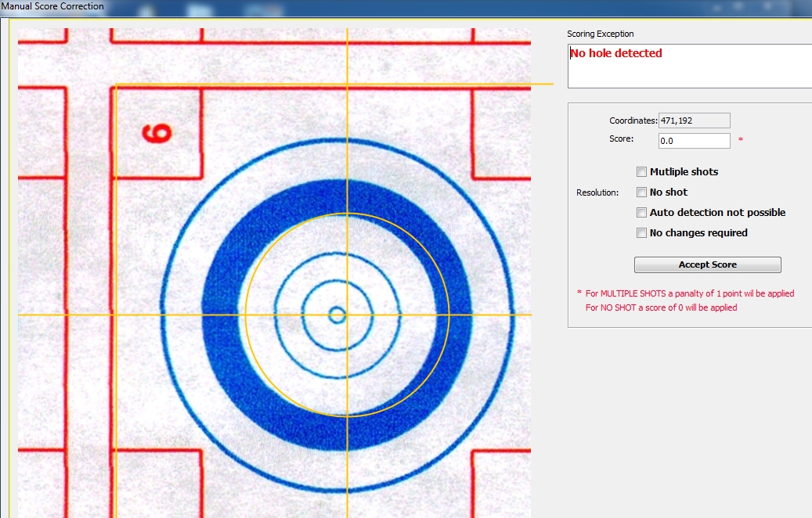Toggle the No changes required checkbox

click(642, 233)
